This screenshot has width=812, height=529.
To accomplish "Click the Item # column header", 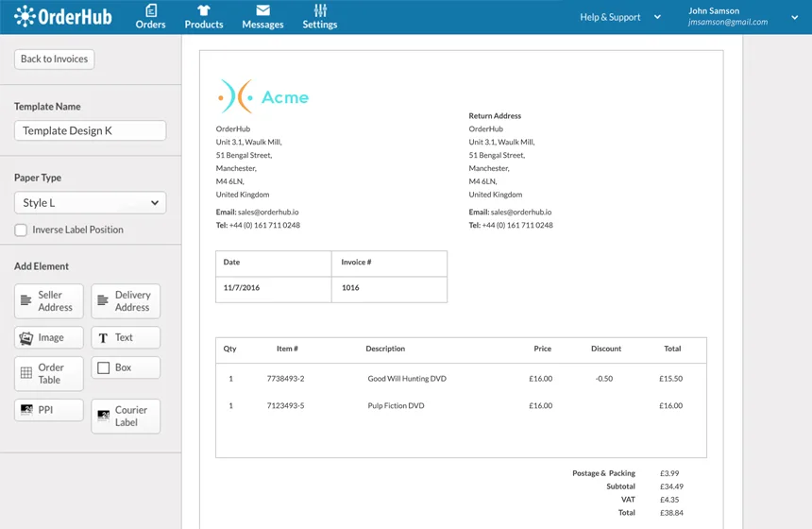I will [287, 349].
